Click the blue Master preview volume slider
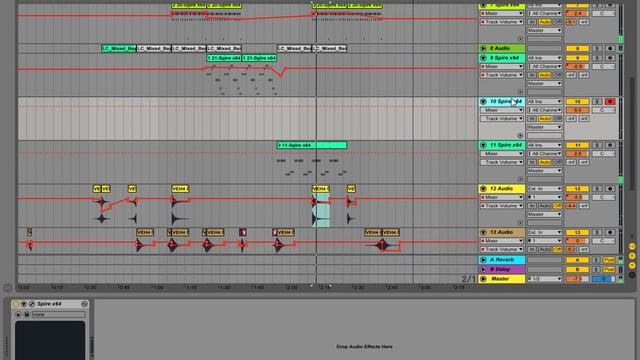Image resolution: width=640 pixels, height=360 pixels. point(604,279)
